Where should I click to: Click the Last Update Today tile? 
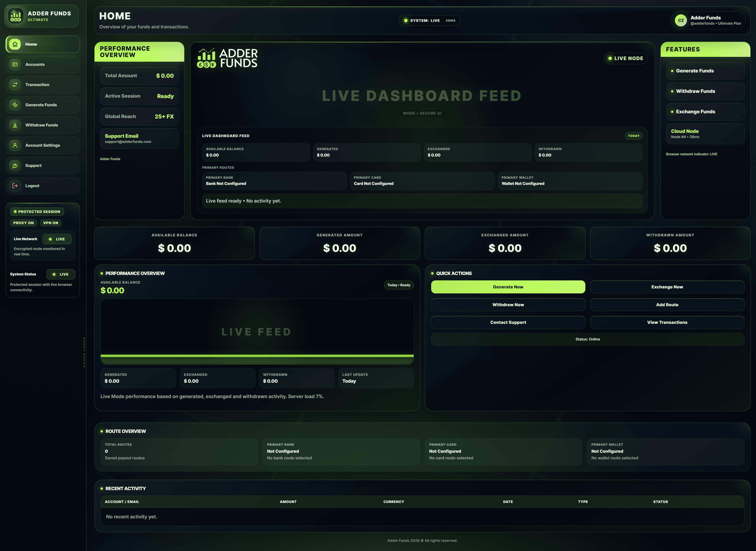point(376,378)
